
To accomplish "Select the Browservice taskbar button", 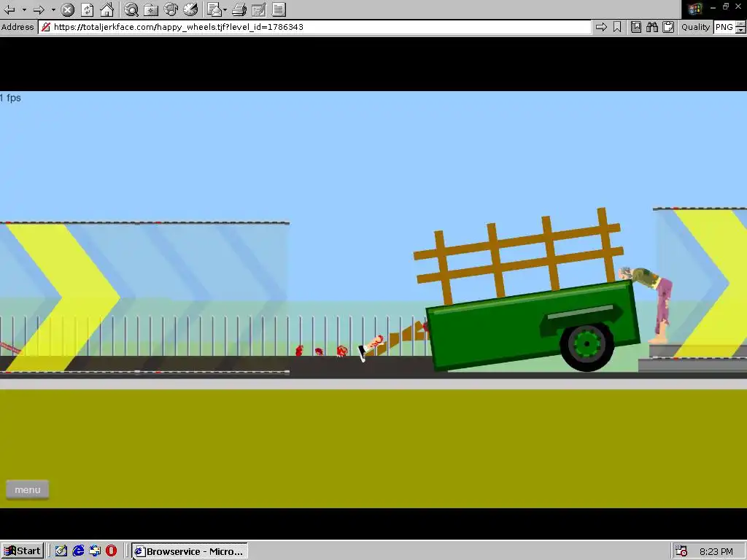I will point(189,551).
